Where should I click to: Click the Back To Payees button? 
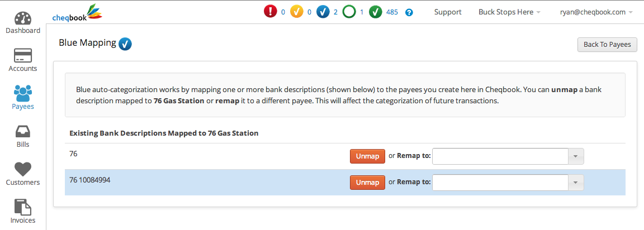[607, 45]
